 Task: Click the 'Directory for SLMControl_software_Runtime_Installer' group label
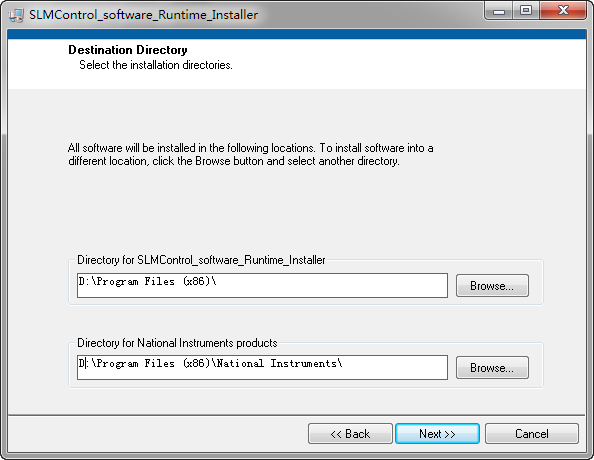click(x=201, y=260)
